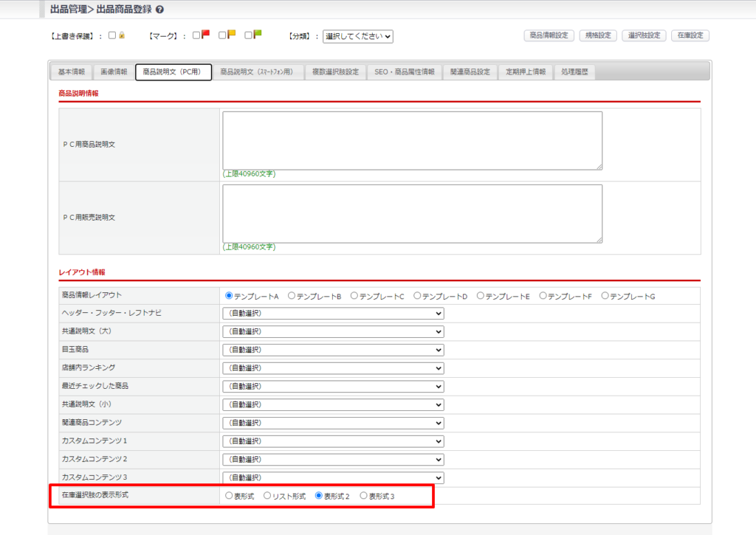
Task: Click the yellow flag mark icon
Action: point(232,35)
